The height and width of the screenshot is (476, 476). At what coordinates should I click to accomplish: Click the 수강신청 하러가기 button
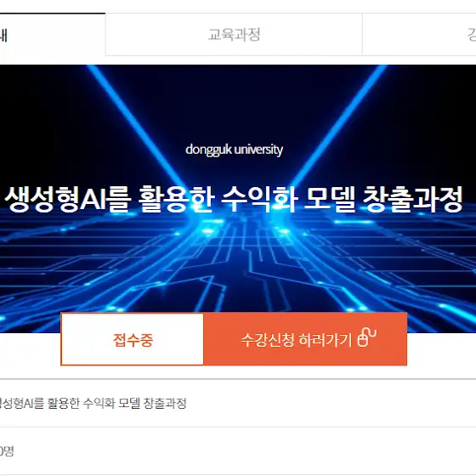(305, 339)
